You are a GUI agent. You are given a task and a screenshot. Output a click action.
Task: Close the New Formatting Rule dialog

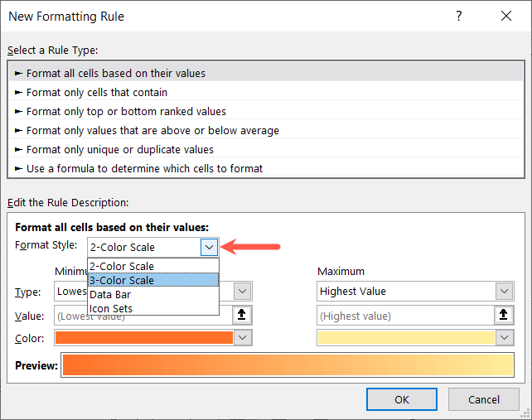tap(506, 17)
